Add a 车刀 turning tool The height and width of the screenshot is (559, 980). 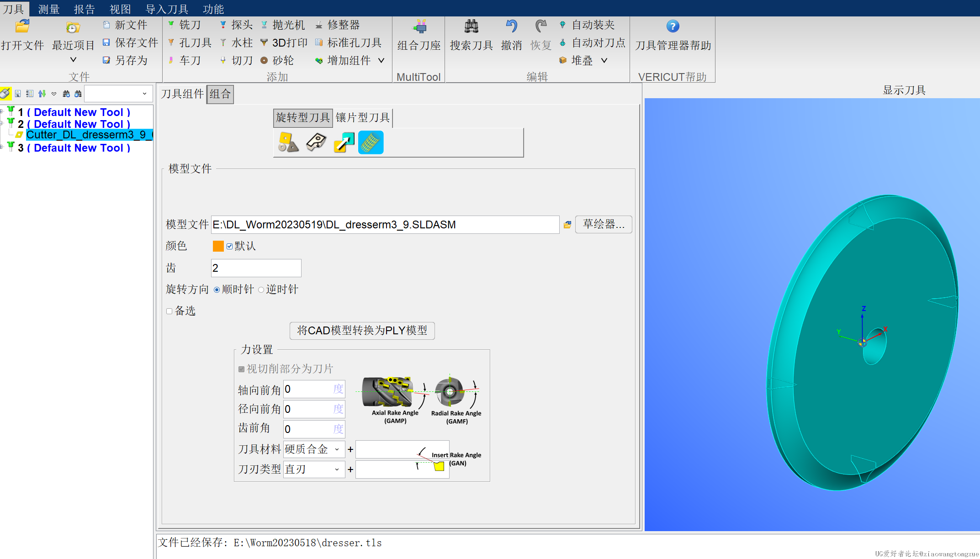[x=184, y=60]
